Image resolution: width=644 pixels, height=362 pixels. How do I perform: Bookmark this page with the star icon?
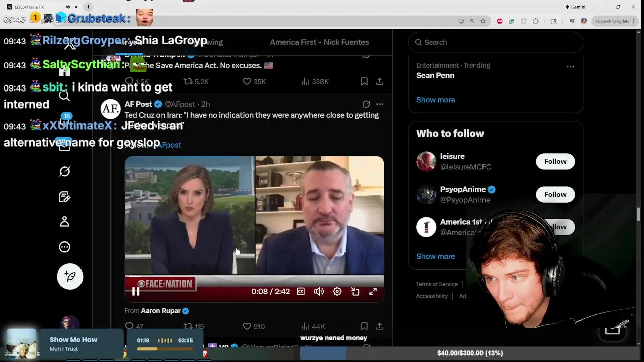coord(483,21)
